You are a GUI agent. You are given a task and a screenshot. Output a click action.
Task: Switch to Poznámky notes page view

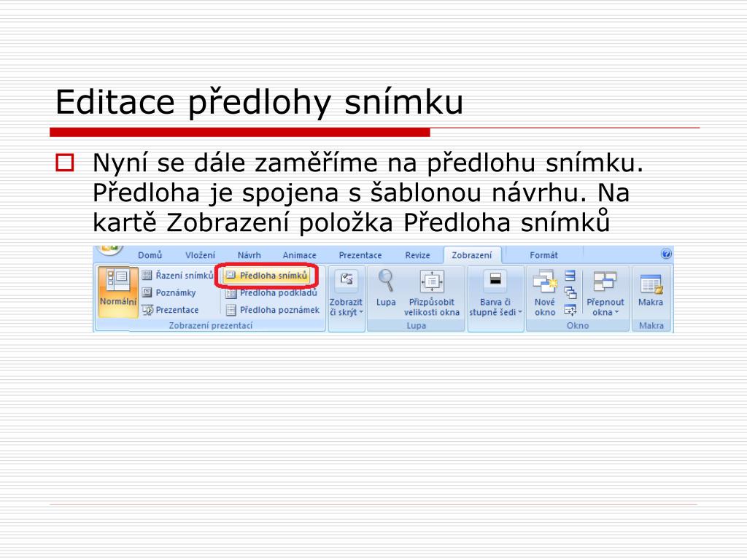click(x=169, y=292)
